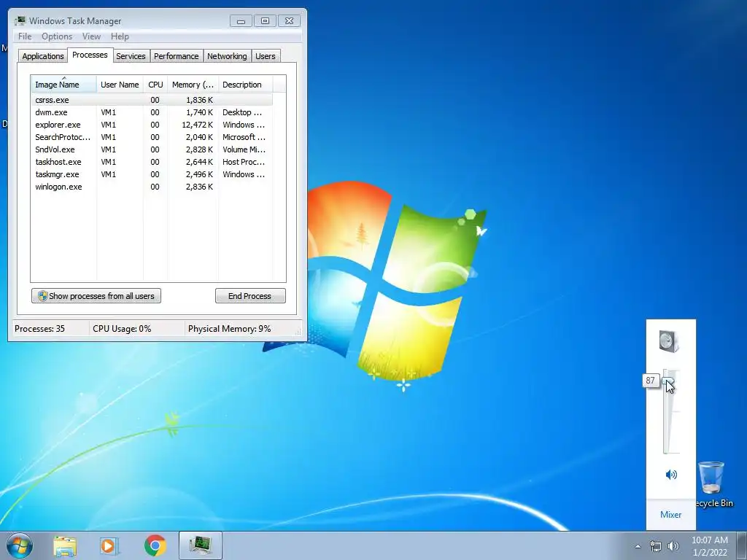Open the Start menu orb

click(20, 545)
